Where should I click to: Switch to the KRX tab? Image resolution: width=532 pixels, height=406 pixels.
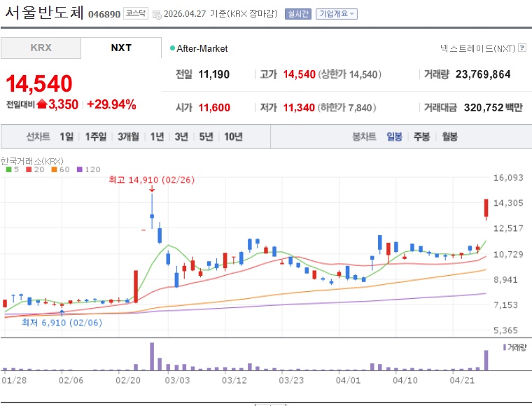point(41,48)
